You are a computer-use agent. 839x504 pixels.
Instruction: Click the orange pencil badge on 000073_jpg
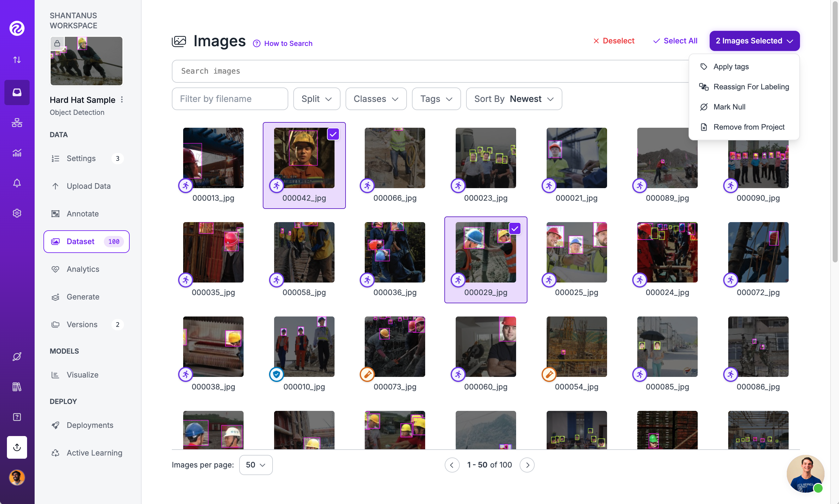point(367,374)
